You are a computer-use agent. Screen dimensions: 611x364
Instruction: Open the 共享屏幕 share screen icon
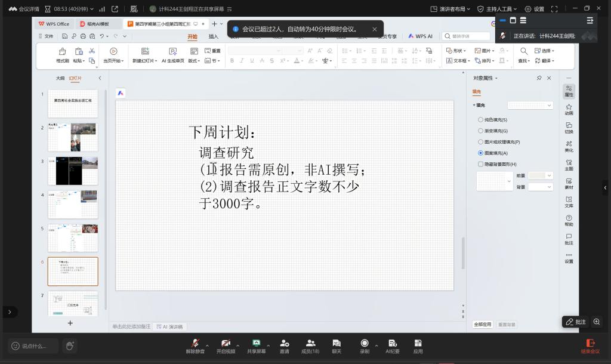pos(257,343)
